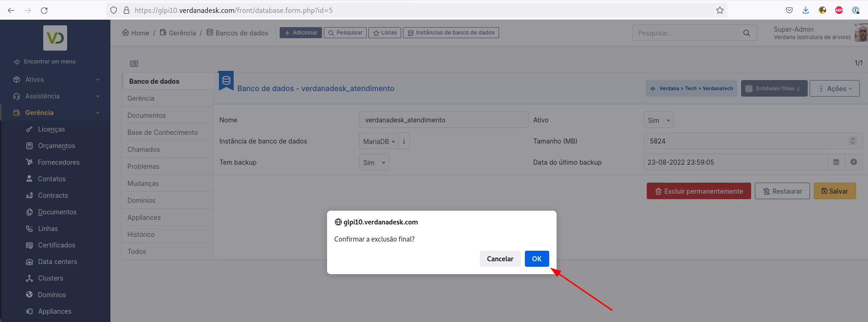
Task: Open Clusters in the sidebar
Action: pyautogui.click(x=51, y=278)
